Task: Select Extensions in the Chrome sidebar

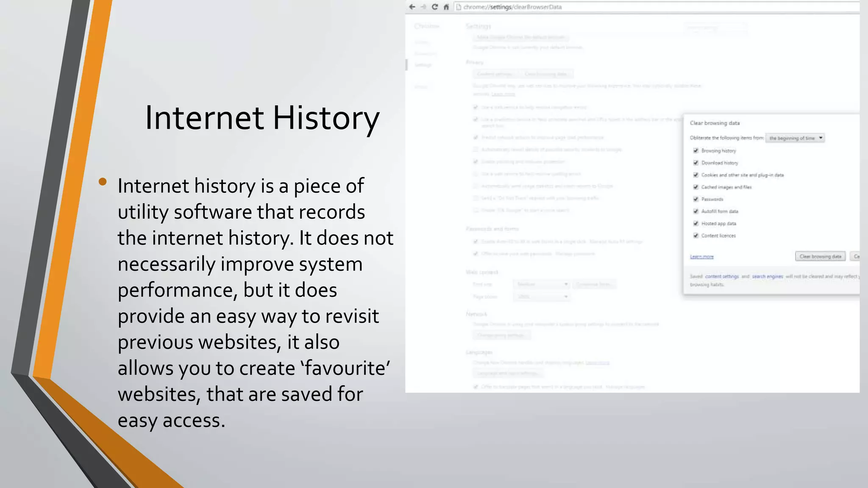Action: 425,53
